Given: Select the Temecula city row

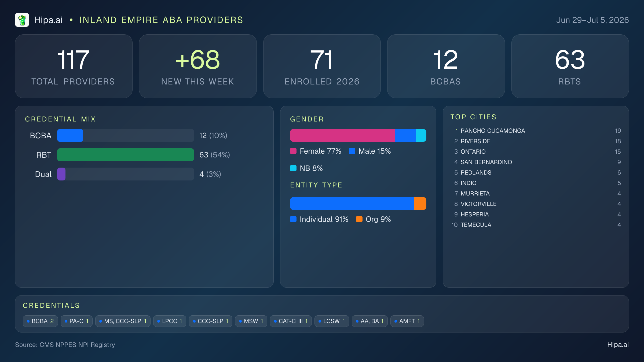Looking at the screenshot, I should click(x=536, y=225).
